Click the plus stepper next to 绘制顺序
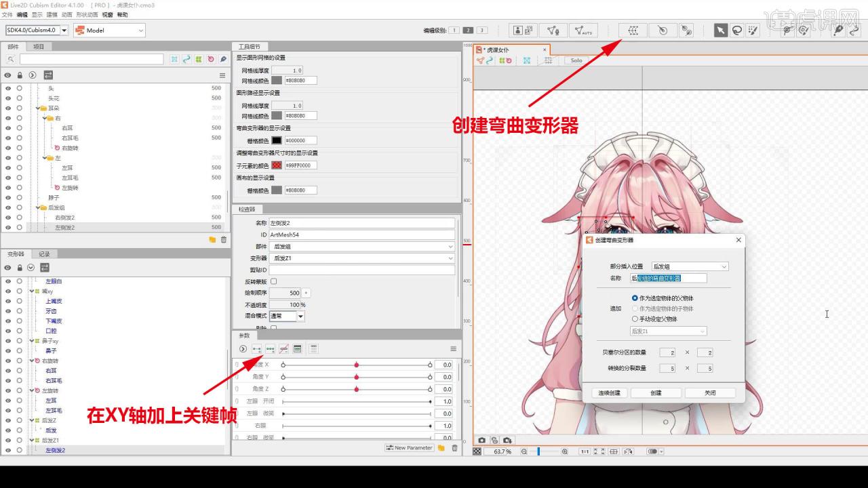This screenshot has width=868, height=488. pos(306,293)
